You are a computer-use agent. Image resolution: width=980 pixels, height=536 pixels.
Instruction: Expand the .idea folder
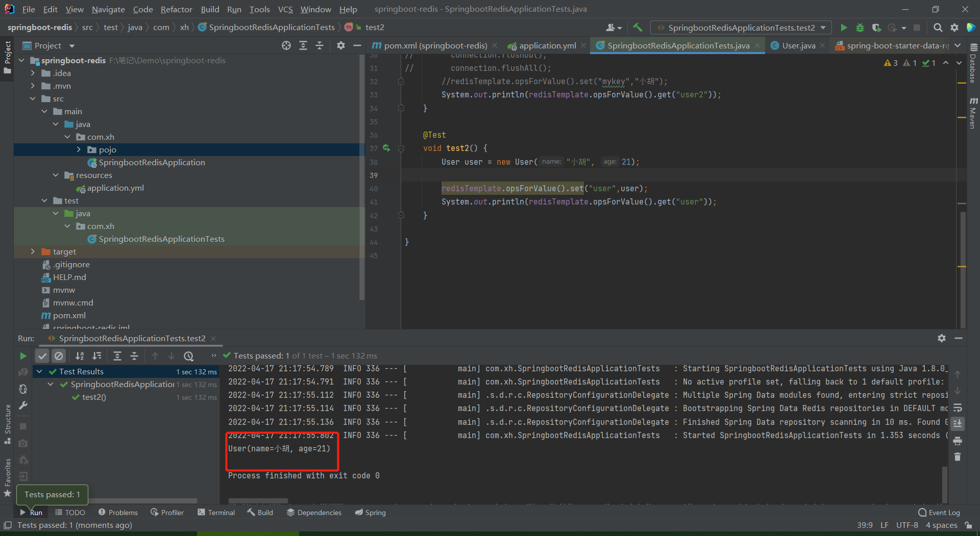click(33, 73)
